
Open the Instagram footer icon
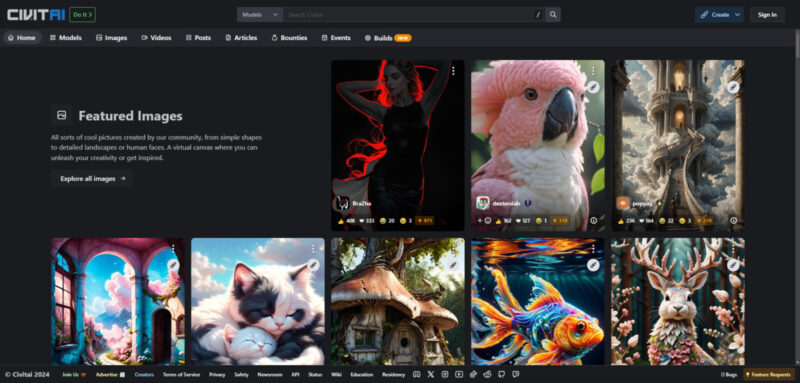[445, 374]
